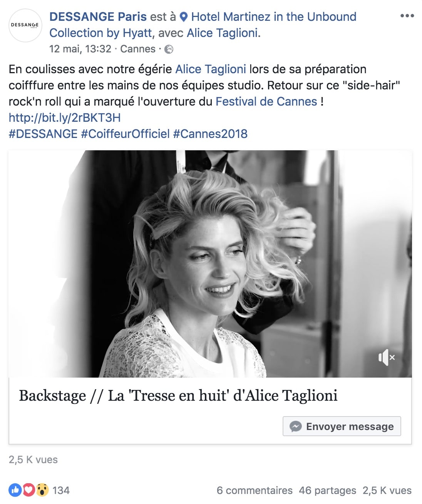
Task: Click the Messenger icon in Envoyer message
Action: coord(295,427)
